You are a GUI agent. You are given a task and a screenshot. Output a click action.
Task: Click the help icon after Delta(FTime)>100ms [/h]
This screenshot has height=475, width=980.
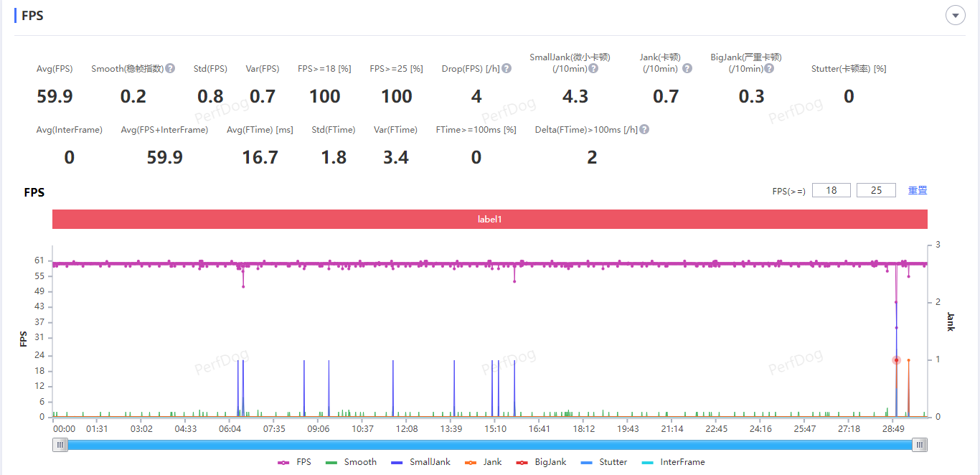pos(644,129)
